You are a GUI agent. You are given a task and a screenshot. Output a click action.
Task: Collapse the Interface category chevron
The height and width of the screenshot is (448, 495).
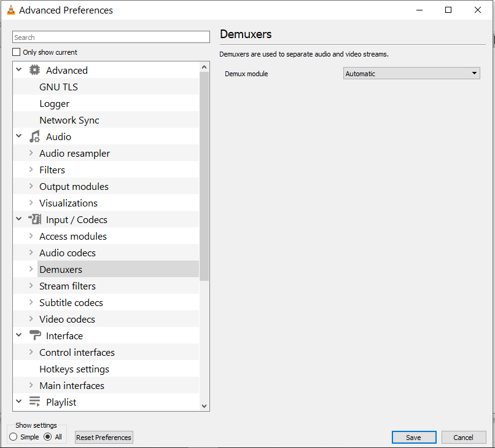point(19,335)
